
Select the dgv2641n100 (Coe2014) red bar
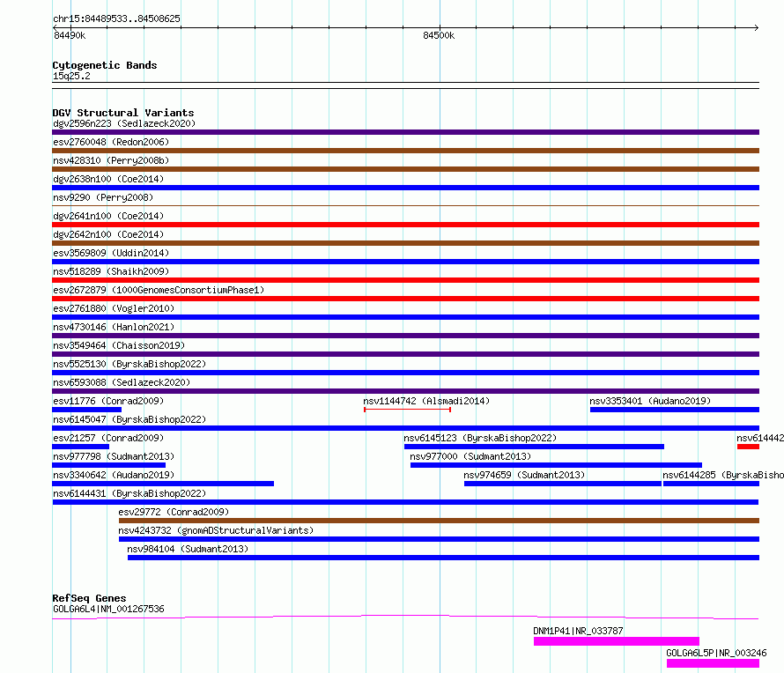pos(405,225)
